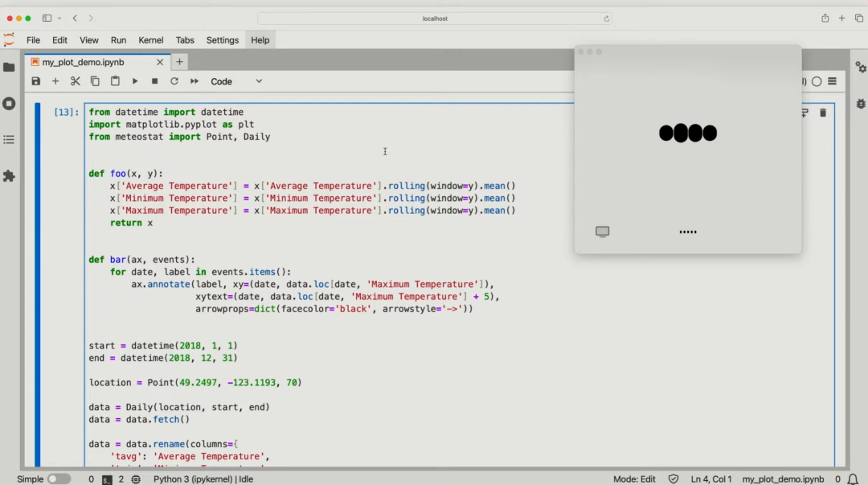Open the notebook toolbar hamburger menu

[x=832, y=81]
